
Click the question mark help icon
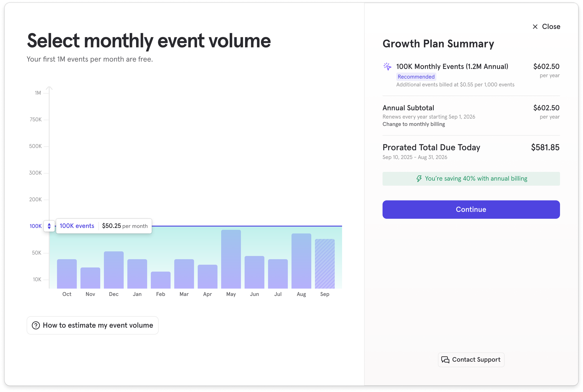(x=36, y=325)
